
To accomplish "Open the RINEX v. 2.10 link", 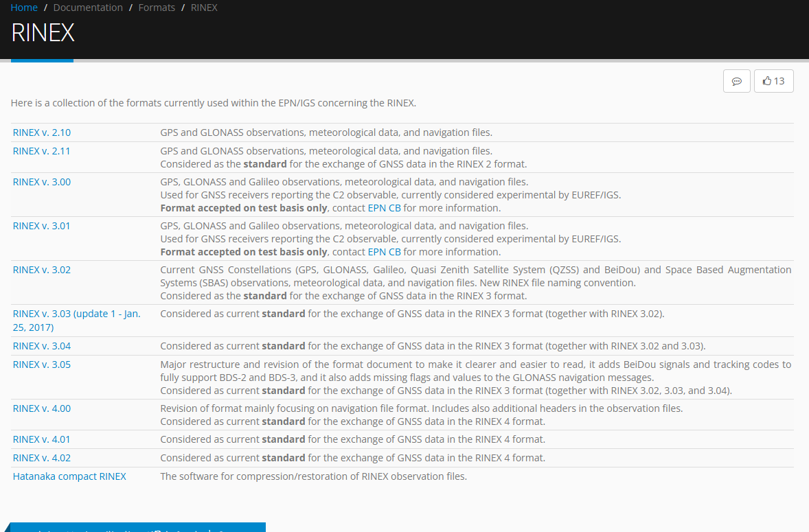I will pyautogui.click(x=41, y=132).
